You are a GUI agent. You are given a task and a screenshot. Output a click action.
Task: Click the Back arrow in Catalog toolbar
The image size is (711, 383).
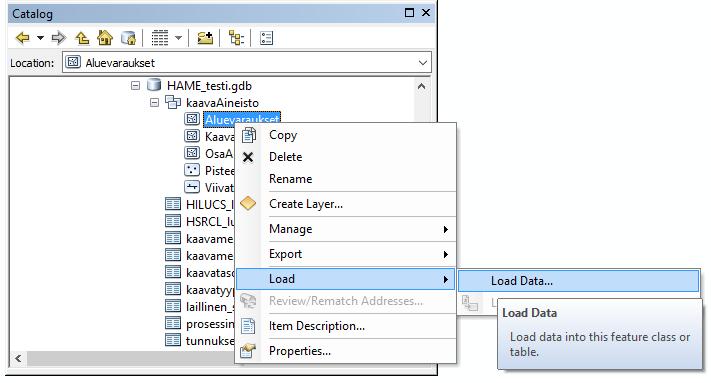(x=22, y=38)
